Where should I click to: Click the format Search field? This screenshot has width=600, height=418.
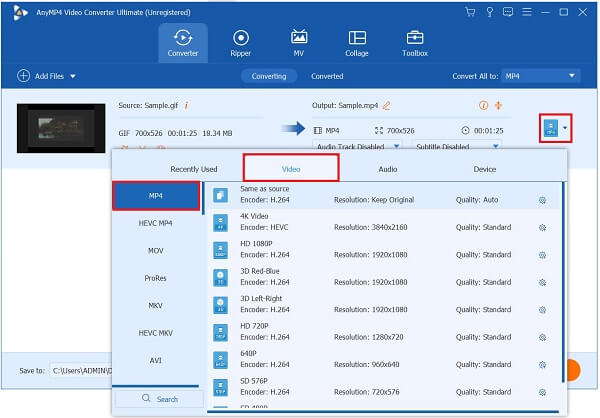[159, 398]
